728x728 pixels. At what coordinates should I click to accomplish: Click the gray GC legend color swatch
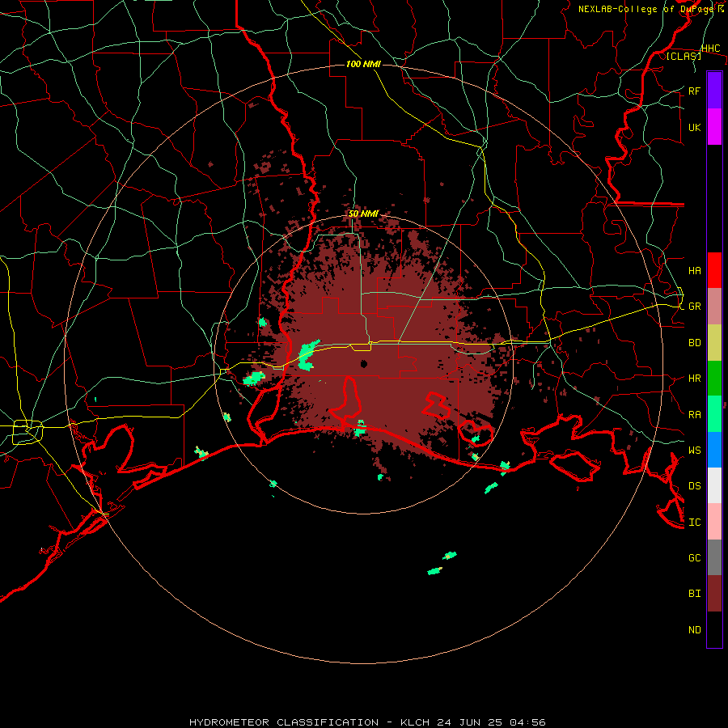[x=714, y=557]
